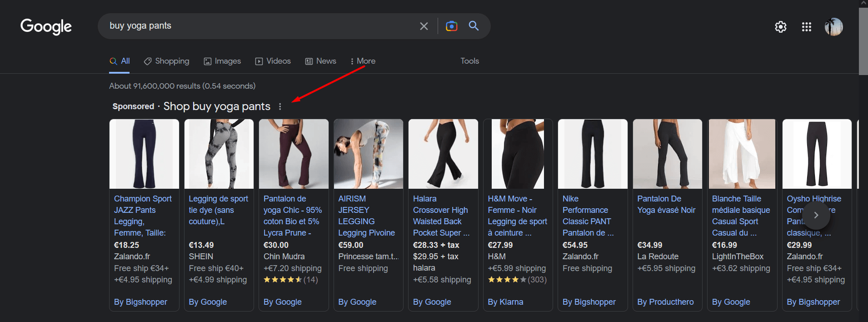Open Search by image camera icon

(x=451, y=26)
